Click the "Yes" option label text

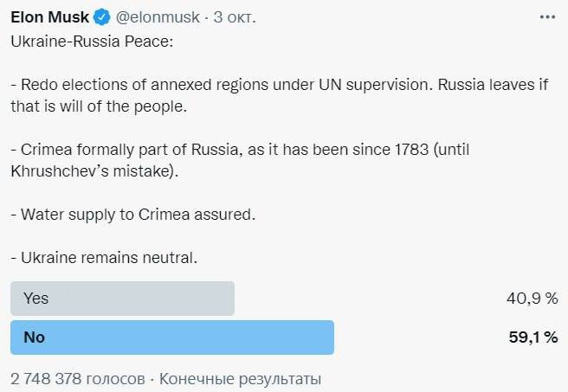[x=35, y=299]
